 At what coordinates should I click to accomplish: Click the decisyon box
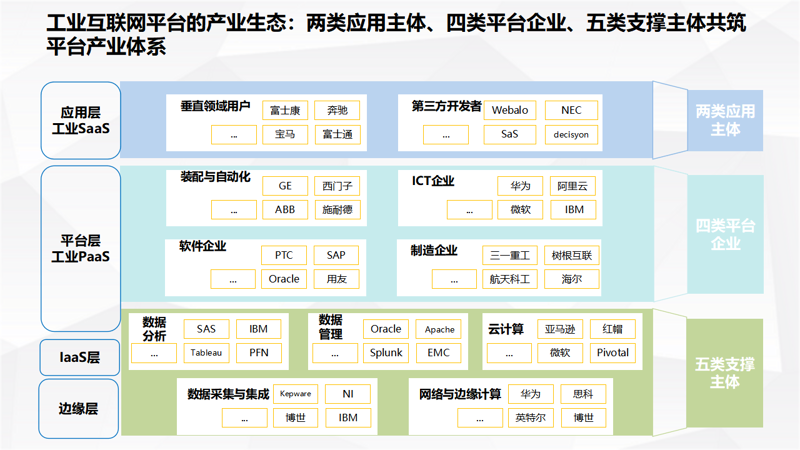coord(571,134)
